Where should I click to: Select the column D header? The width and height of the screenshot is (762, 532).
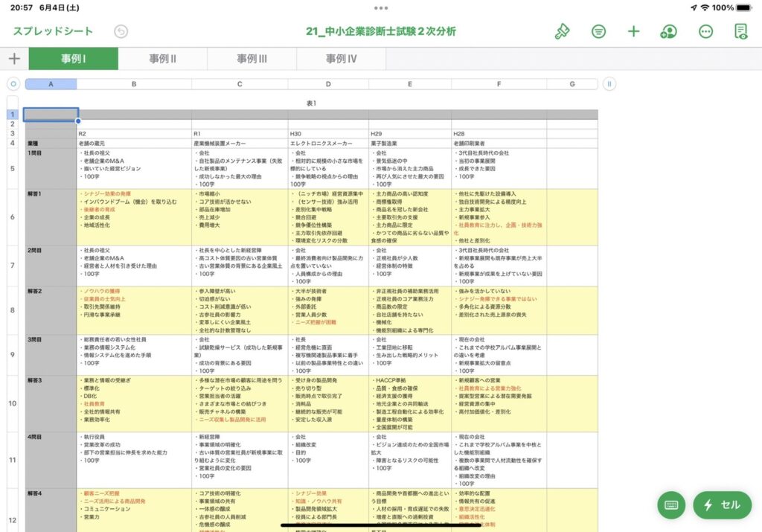(328, 84)
